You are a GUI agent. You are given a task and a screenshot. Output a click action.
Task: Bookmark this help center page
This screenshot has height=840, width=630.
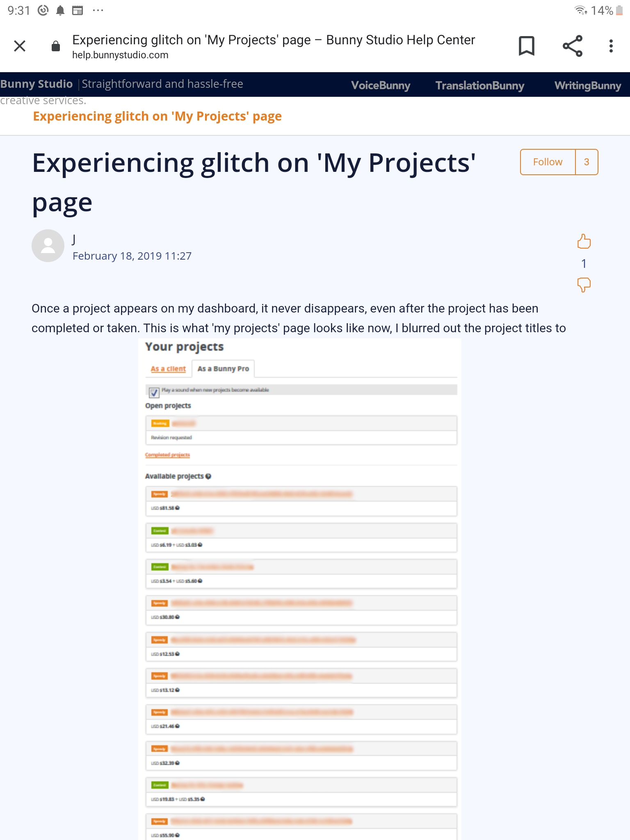pyautogui.click(x=526, y=46)
